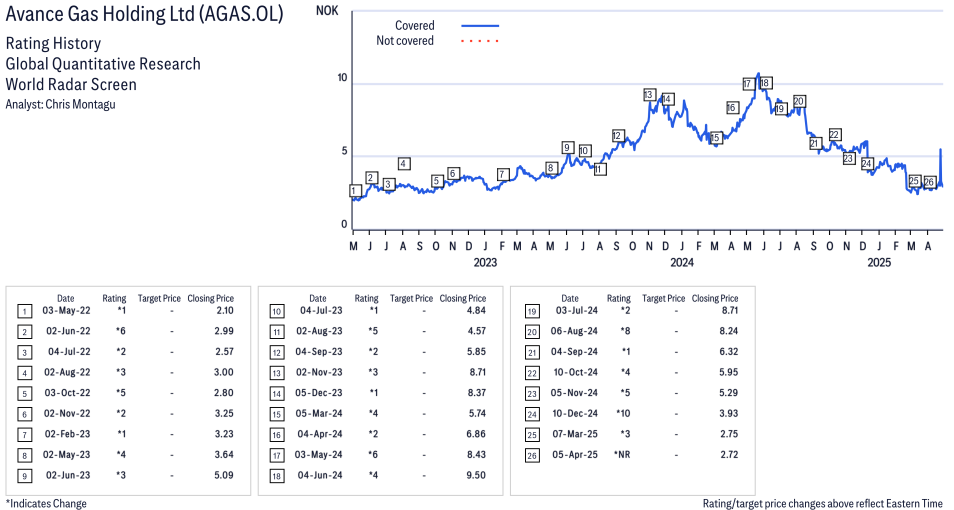Viewport: 954px width, 510px height.
Task: Click the *Indicates Change footnote
Action: (46, 503)
